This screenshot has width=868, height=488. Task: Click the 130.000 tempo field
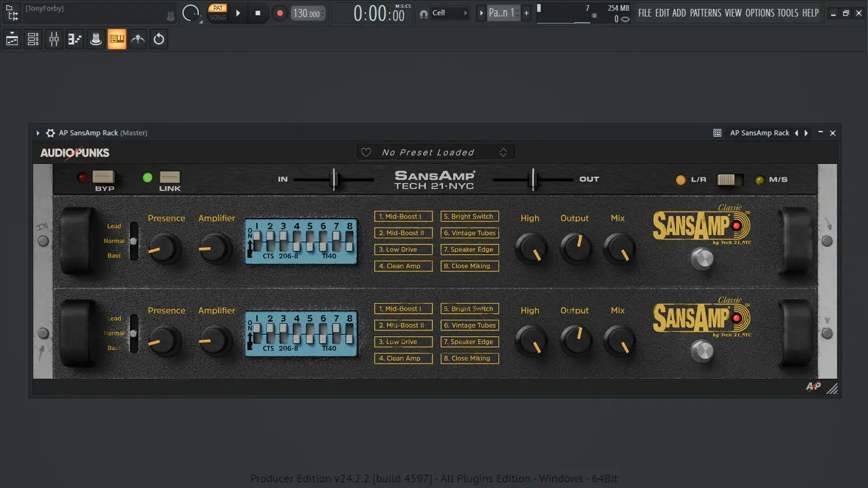(308, 13)
